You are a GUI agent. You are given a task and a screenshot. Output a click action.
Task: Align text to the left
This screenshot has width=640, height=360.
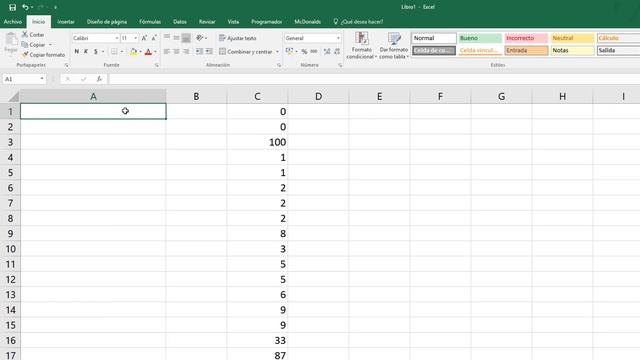point(167,51)
